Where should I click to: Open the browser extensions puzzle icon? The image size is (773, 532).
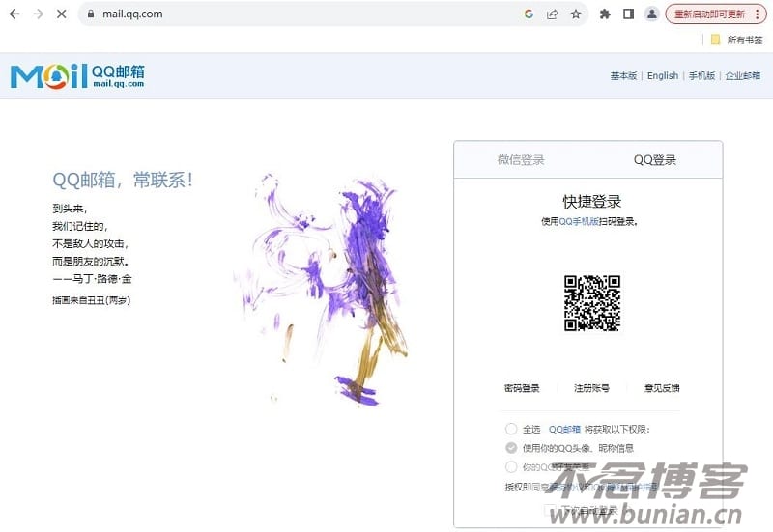click(x=605, y=14)
